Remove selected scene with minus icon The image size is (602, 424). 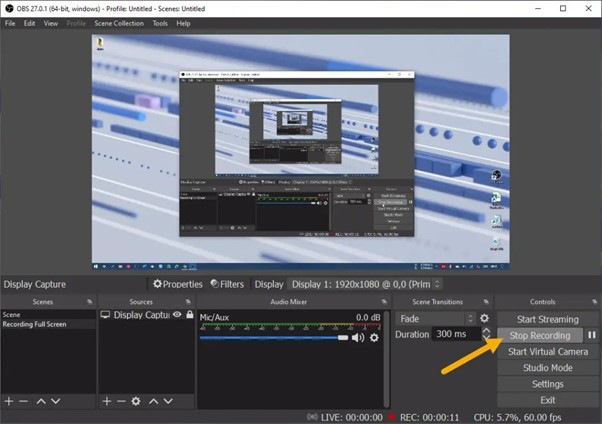[23, 401]
